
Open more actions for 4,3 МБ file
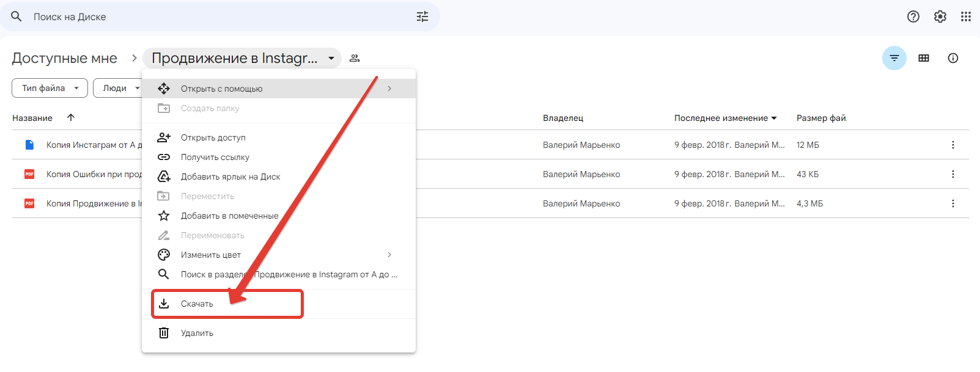tap(953, 203)
